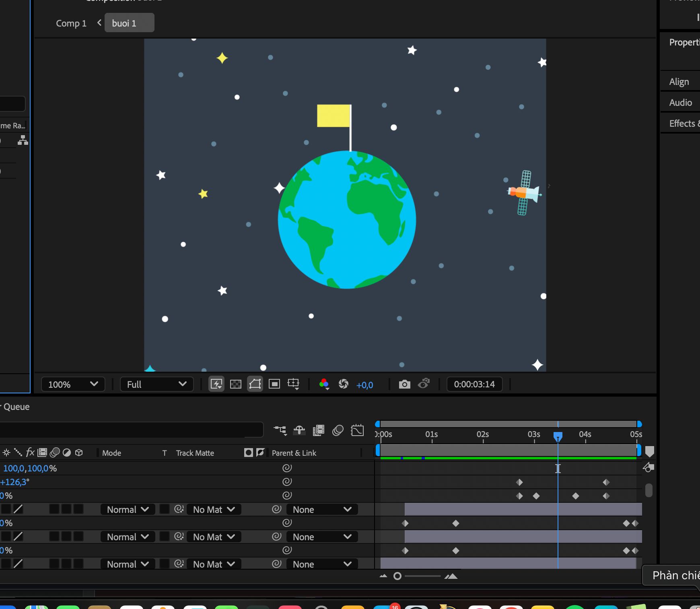
Task: Open the Show Channel RGB circles menu
Action: (x=324, y=385)
